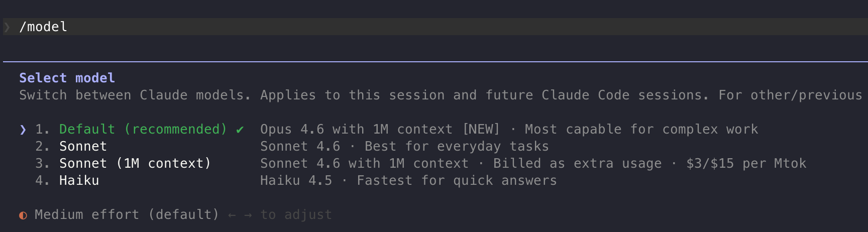The height and width of the screenshot is (232, 868).
Task: Click the Haiku 4.5 fastest for quick answers text
Action: (x=408, y=181)
